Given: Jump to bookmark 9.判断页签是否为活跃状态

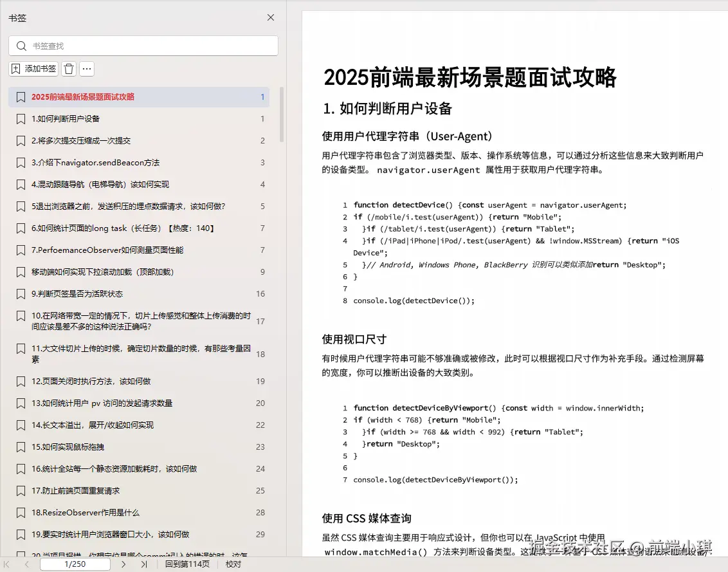Looking at the screenshot, I should tap(77, 293).
